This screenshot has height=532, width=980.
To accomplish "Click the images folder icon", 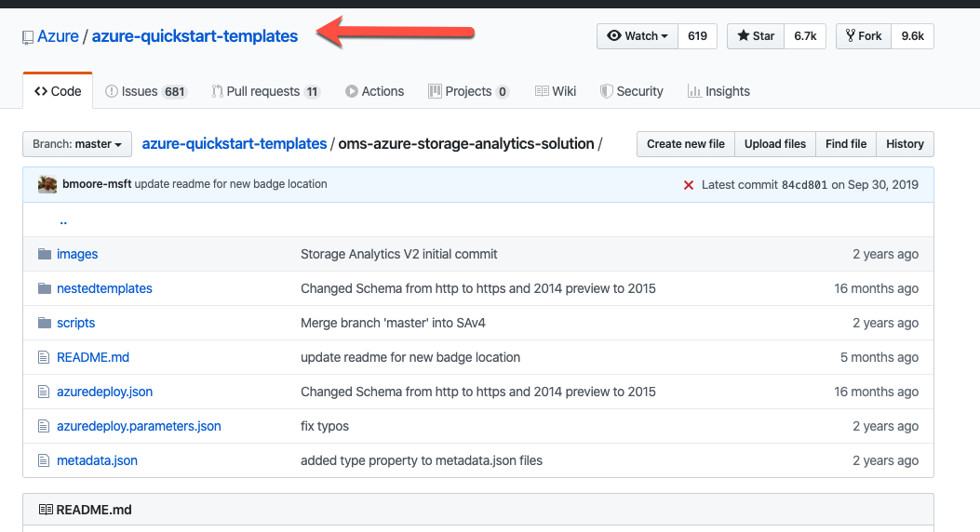I will (44, 254).
